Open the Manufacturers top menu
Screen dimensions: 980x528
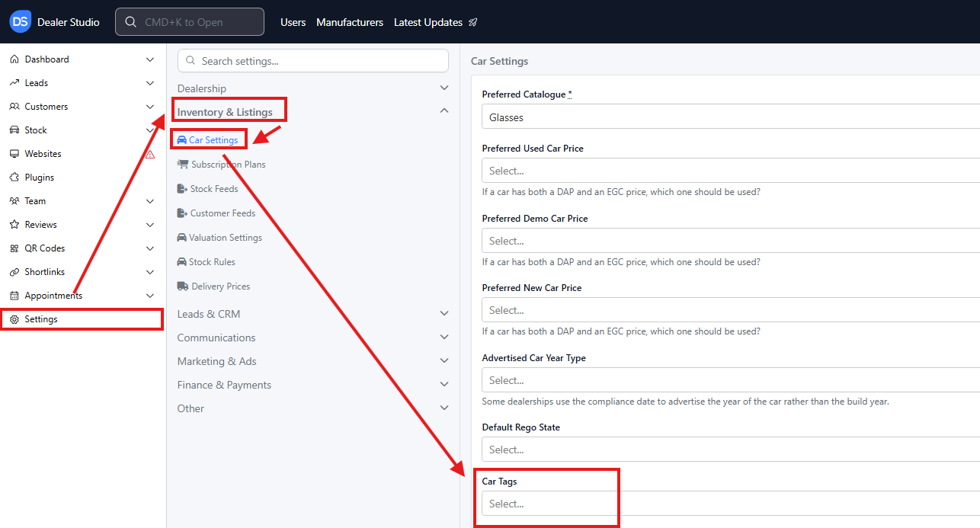(x=350, y=23)
